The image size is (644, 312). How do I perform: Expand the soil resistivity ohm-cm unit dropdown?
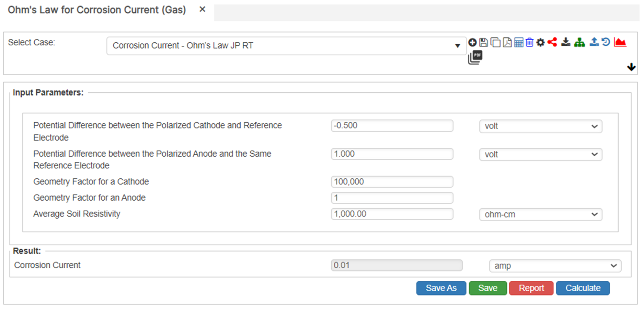[x=540, y=214]
